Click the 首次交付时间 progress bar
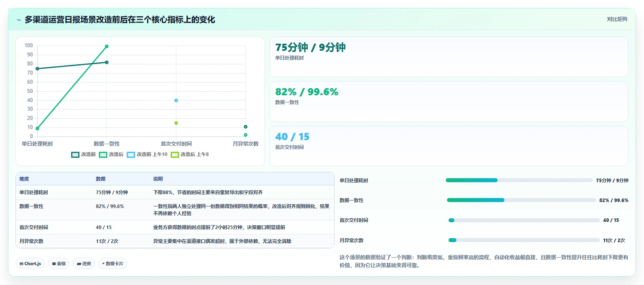 524,220
